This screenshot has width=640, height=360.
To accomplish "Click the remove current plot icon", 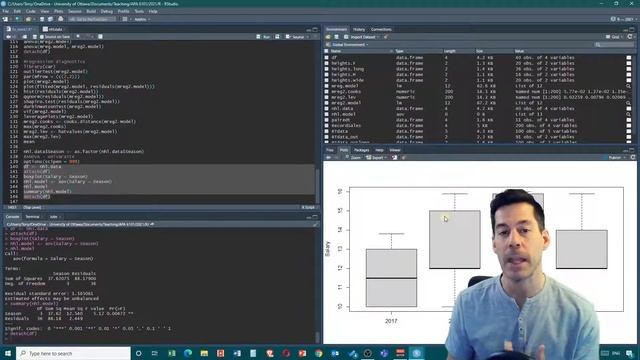I will tap(395, 158).
